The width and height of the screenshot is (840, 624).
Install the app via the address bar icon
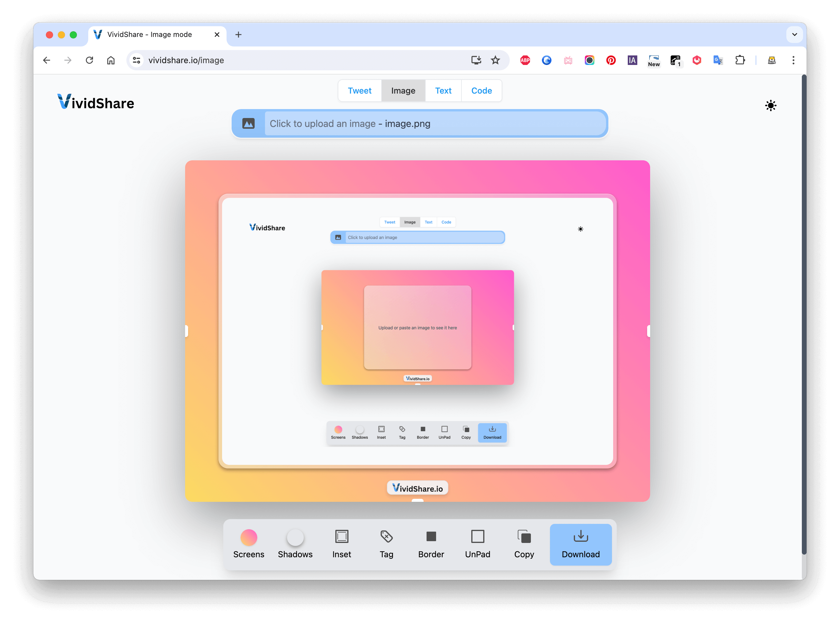coord(476,60)
